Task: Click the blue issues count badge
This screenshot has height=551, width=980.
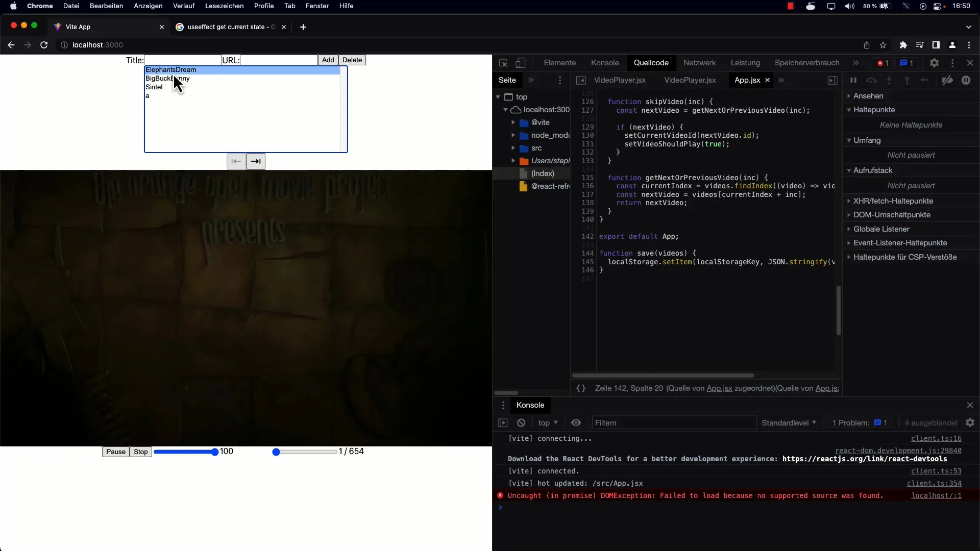Action: coord(907,63)
